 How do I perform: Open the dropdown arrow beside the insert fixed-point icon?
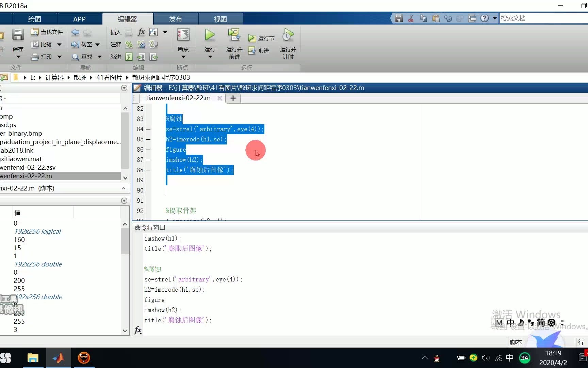click(165, 32)
